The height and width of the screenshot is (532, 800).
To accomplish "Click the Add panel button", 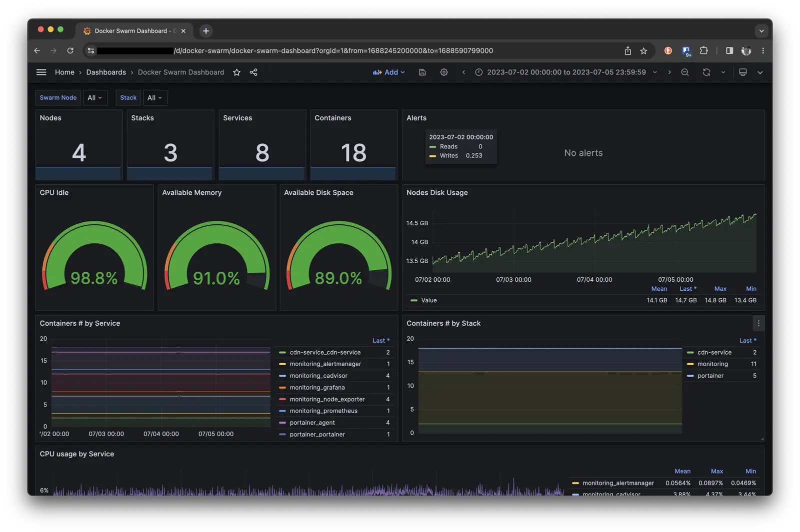I will click(x=389, y=72).
